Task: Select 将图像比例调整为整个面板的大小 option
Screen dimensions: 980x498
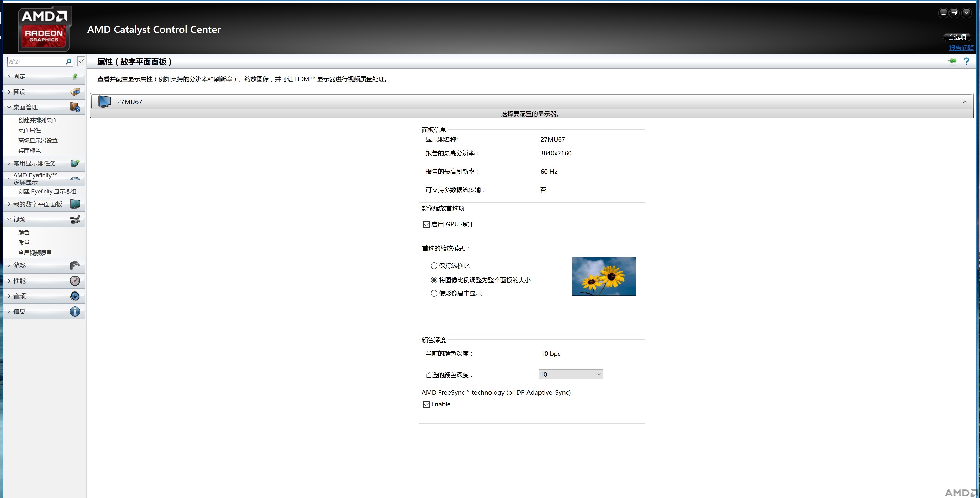Action: tap(434, 280)
